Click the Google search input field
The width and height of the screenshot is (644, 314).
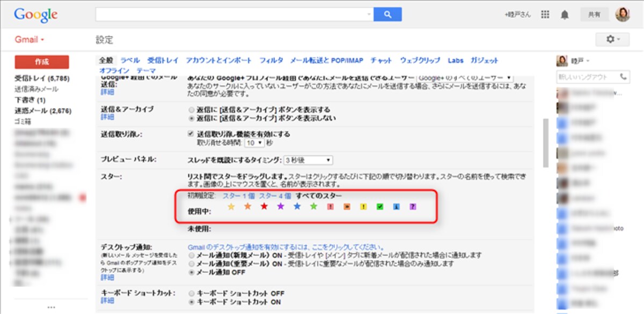coord(234,14)
